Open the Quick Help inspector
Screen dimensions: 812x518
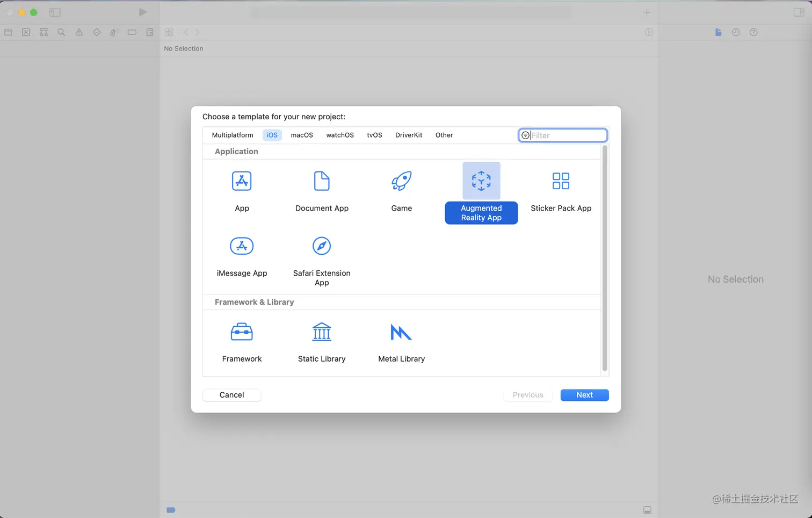pyautogui.click(x=753, y=32)
